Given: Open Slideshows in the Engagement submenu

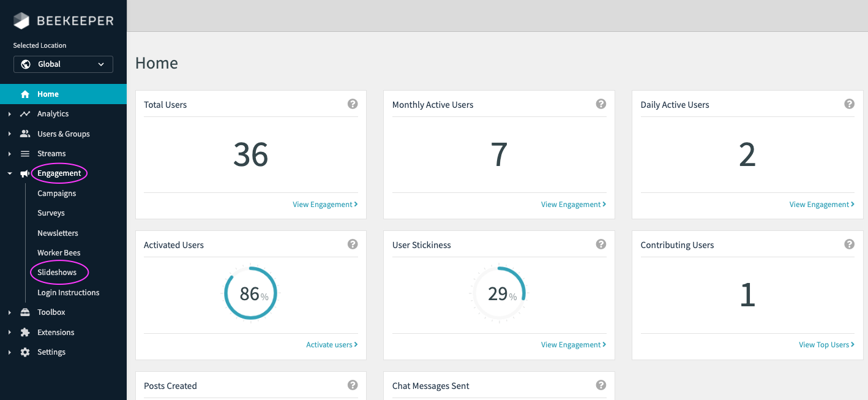Looking at the screenshot, I should 57,273.
